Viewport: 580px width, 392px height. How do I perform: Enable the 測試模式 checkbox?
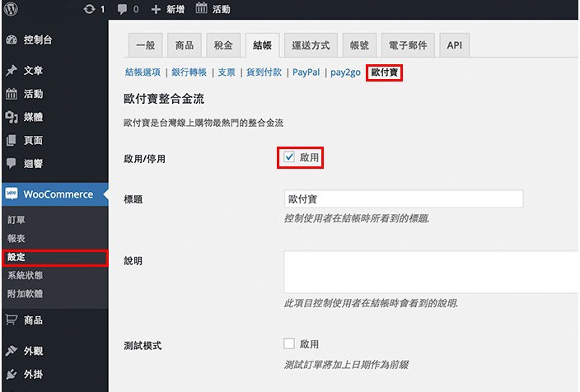tap(289, 343)
